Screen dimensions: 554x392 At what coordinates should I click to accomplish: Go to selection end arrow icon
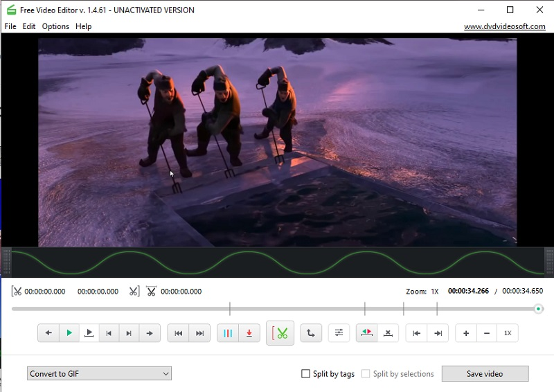pos(438,333)
